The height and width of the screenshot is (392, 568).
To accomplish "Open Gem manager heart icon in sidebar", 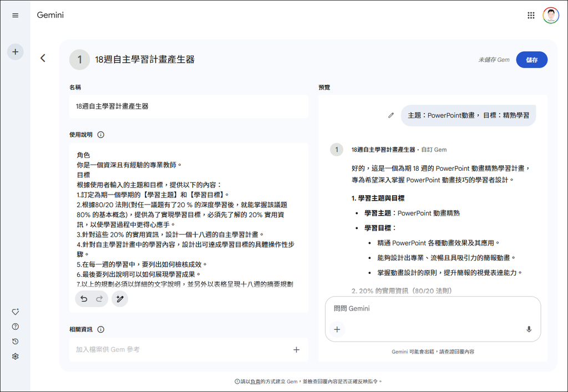I will (x=15, y=312).
